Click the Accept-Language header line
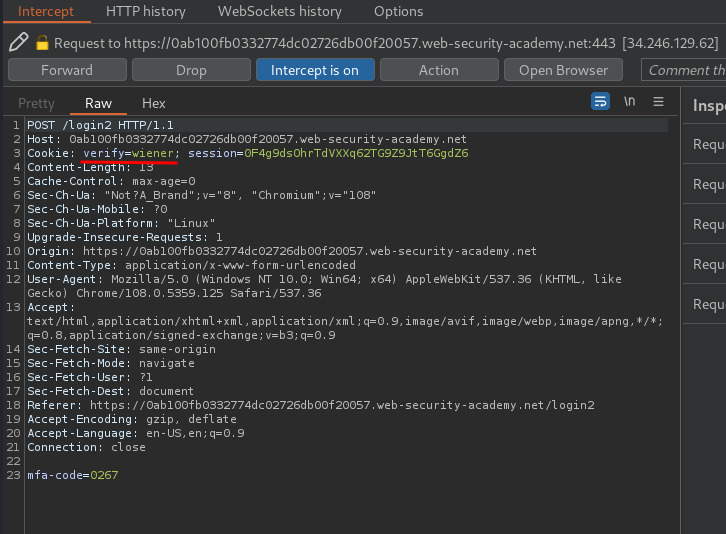Viewport: 726px width, 534px height. (136, 433)
